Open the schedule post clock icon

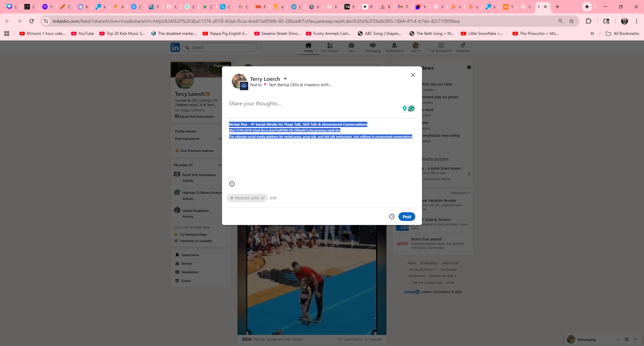pos(392,217)
